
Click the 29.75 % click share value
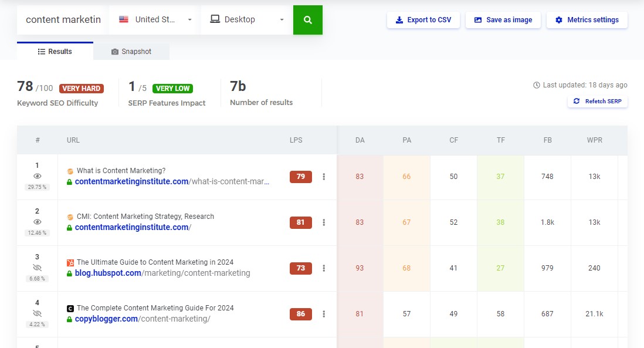37,187
